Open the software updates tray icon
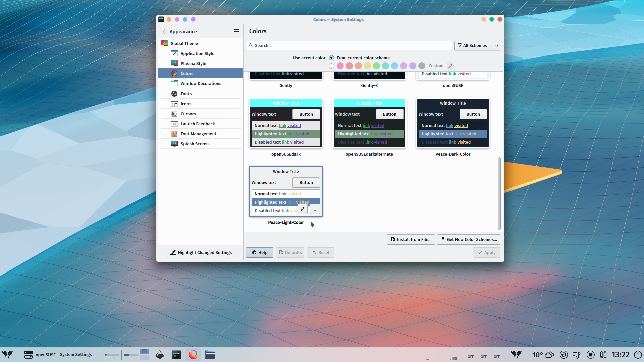Viewport: 644px width, 362px height. [x=564, y=355]
